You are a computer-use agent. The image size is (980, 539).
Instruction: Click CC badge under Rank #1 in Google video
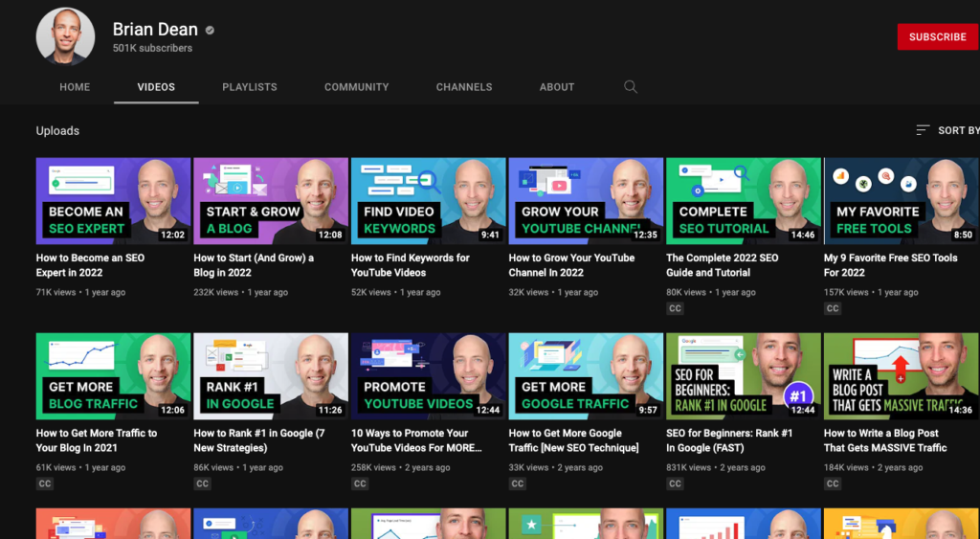tap(203, 483)
